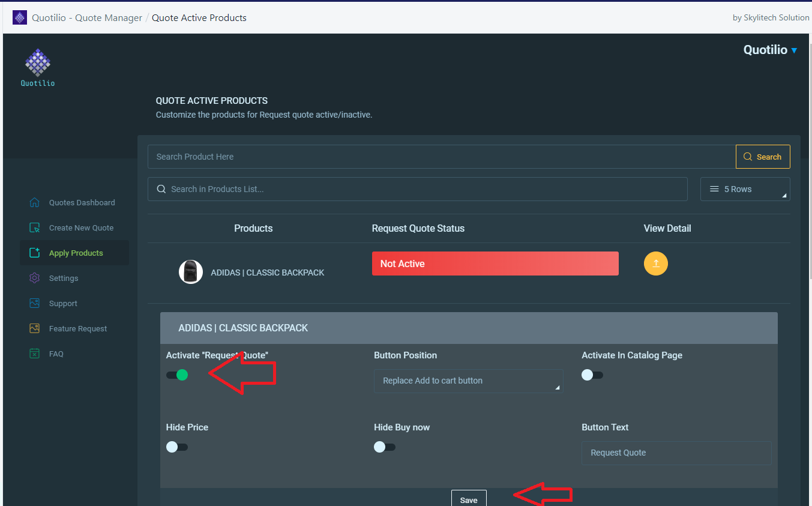Open Quotes Dashboard menu item
This screenshot has height=506, width=812.
point(74,202)
